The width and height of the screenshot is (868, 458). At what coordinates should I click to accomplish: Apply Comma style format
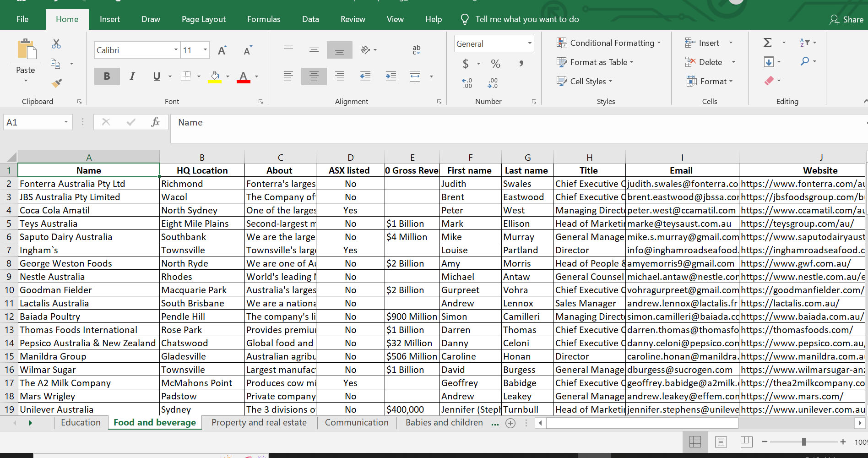point(521,64)
